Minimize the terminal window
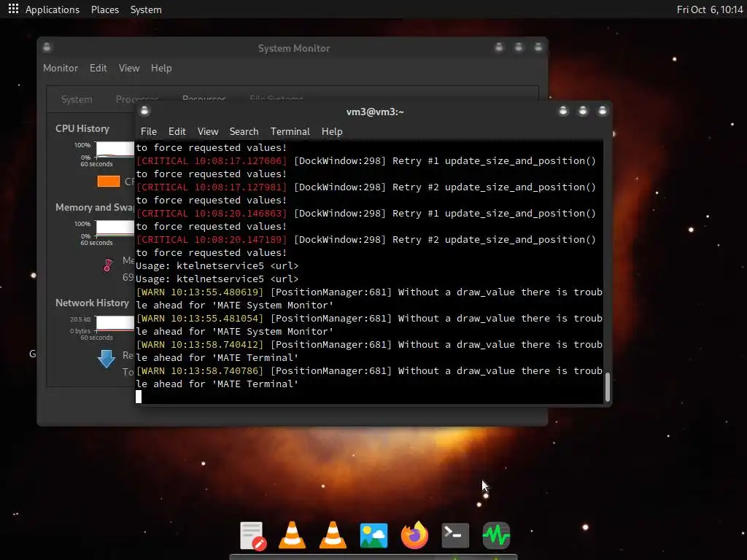Image resolution: width=747 pixels, height=560 pixels. pyautogui.click(x=563, y=111)
